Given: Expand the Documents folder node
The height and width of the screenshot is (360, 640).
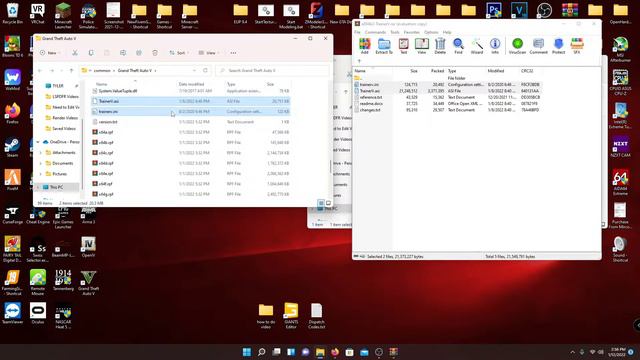Looking at the screenshot, I should click(x=40, y=163).
